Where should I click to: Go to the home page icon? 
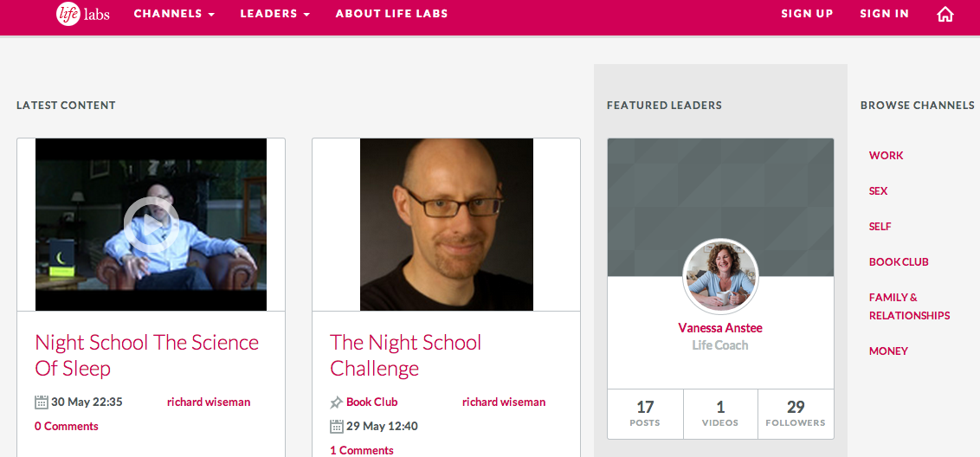point(945,14)
